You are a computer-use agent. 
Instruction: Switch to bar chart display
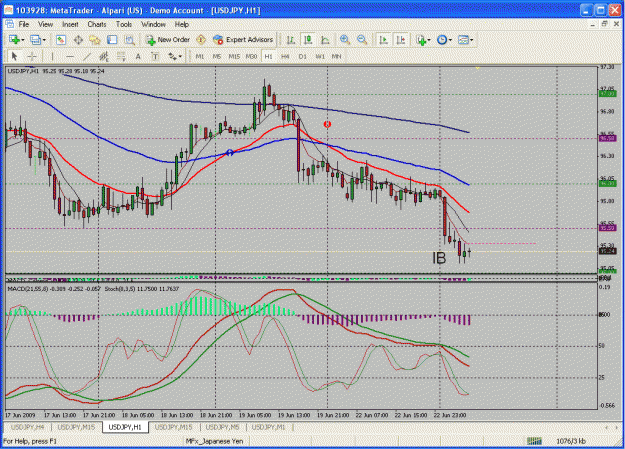pyautogui.click(x=291, y=40)
